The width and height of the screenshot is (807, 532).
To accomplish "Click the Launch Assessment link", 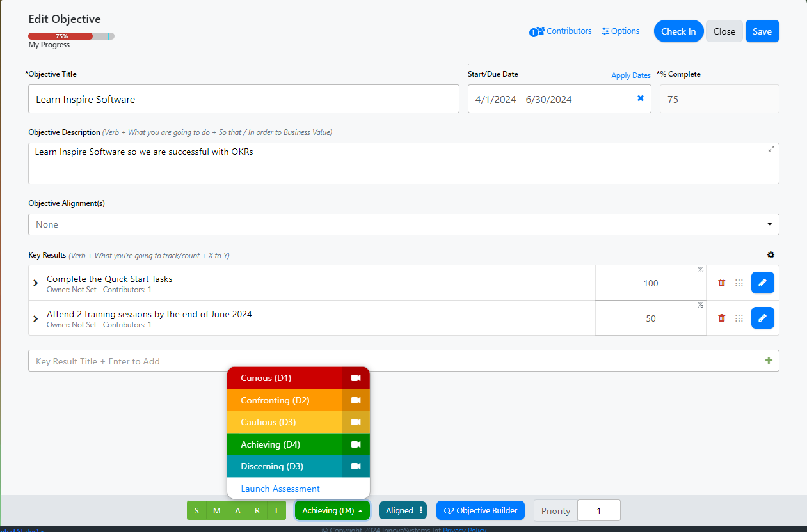I will click(280, 489).
